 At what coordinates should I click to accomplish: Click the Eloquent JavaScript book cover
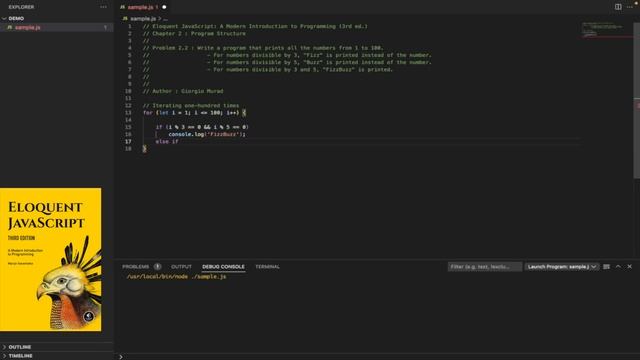(51, 260)
